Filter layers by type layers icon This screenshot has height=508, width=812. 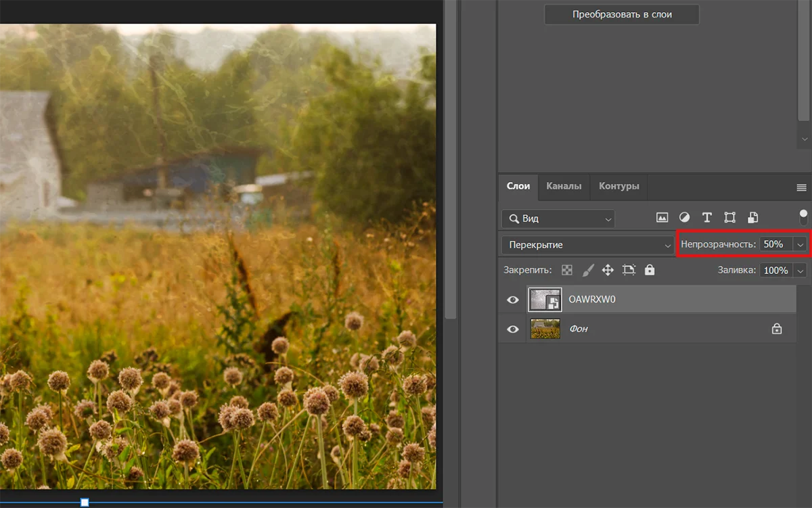pos(707,218)
